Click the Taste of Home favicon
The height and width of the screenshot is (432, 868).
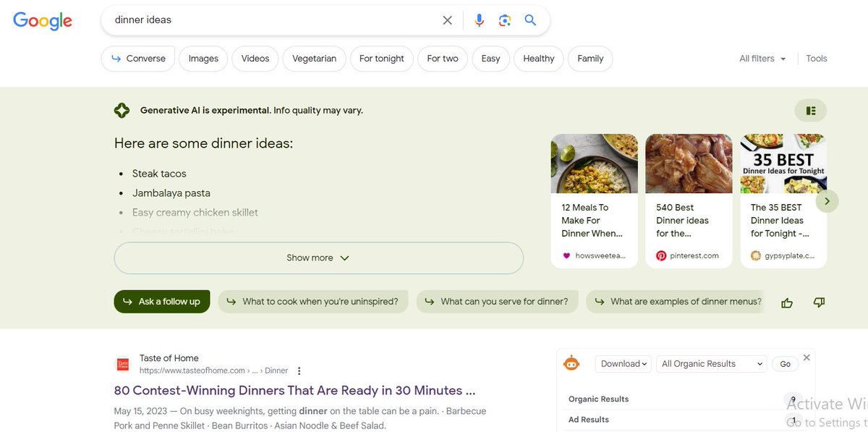point(123,364)
